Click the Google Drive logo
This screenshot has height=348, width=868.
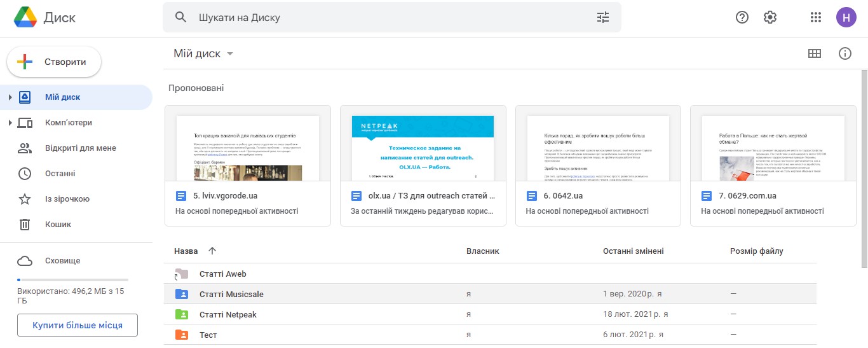tap(25, 17)
